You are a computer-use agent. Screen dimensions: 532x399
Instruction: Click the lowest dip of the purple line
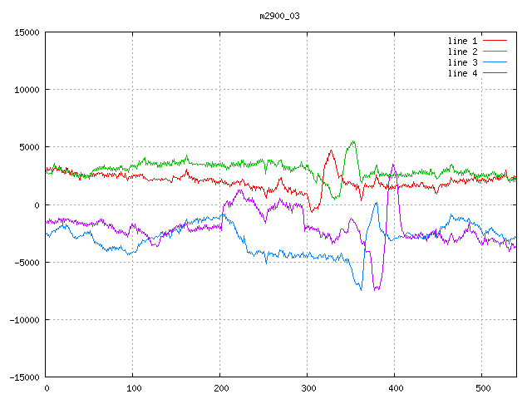[377, 289]
